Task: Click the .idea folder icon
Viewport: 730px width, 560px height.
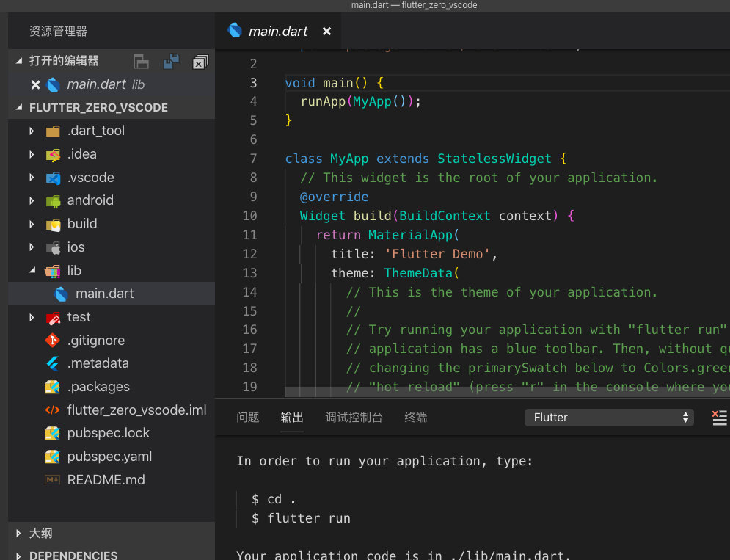Action: click(x=53, y=155)
